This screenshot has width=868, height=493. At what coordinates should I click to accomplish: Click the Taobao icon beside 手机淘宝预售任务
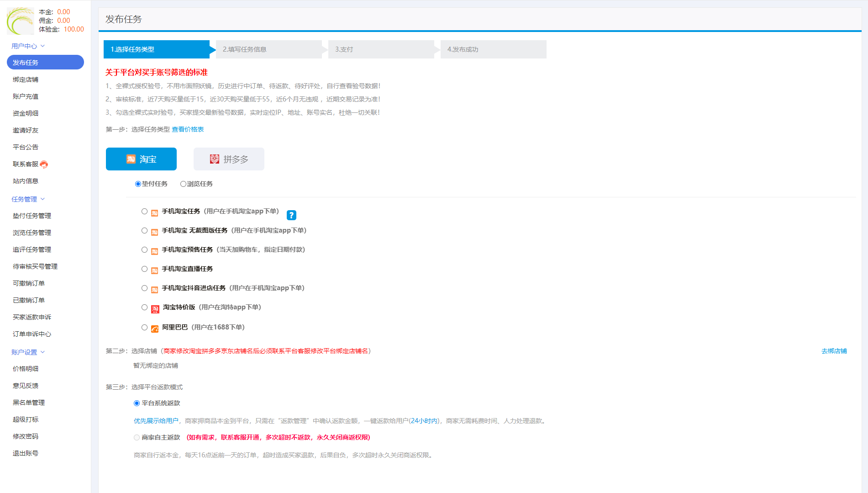[155, 251]
